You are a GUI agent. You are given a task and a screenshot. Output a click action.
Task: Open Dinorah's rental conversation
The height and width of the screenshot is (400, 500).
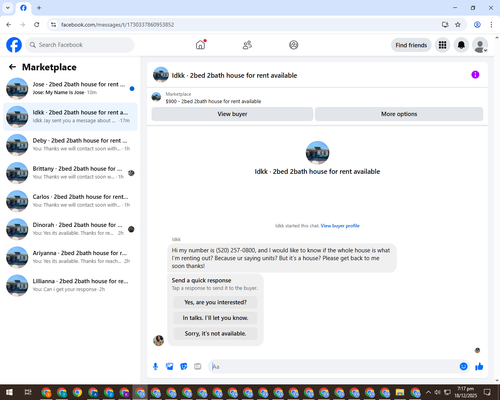pos(70,229)
